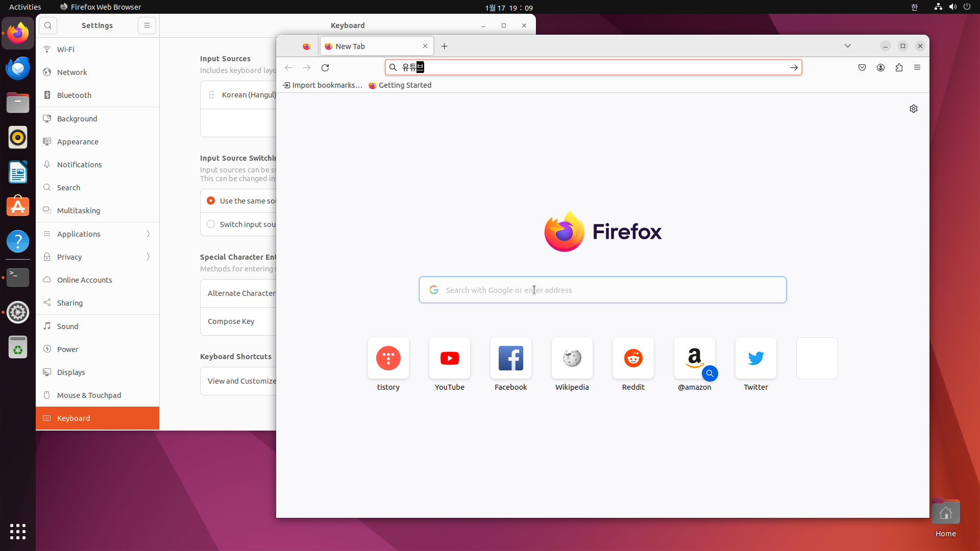Screen dimensions: 980x551
Task: Open Firefox hamburger application menu
Action: (x=917, y=67)
